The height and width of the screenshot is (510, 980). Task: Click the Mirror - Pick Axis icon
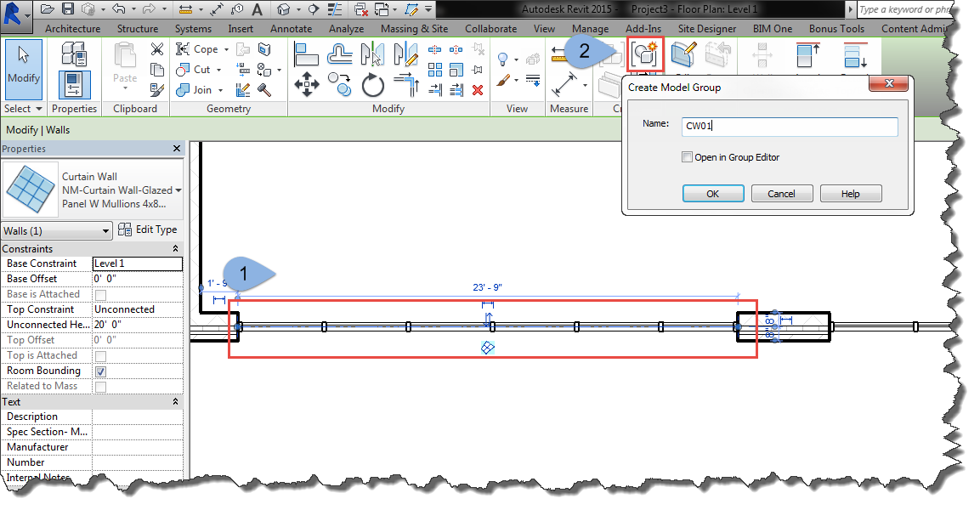pyautogui.click(x=373, y=54)
